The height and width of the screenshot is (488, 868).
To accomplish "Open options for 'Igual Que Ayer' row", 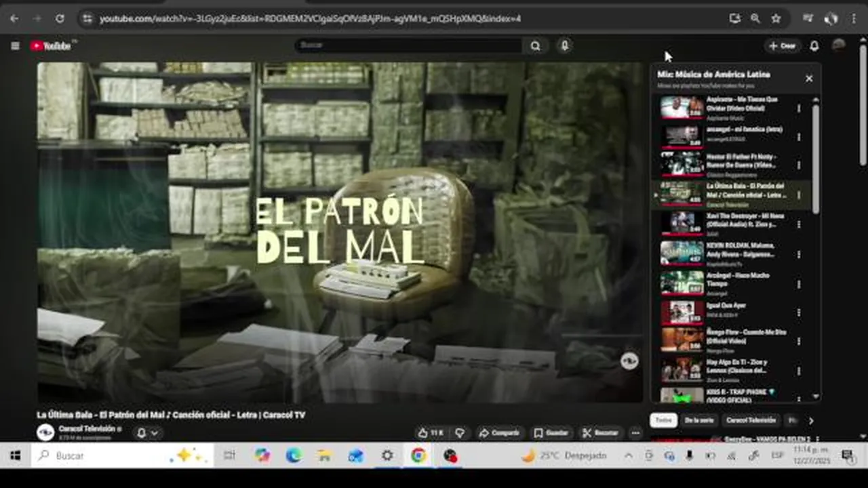I will click(799, 312).
